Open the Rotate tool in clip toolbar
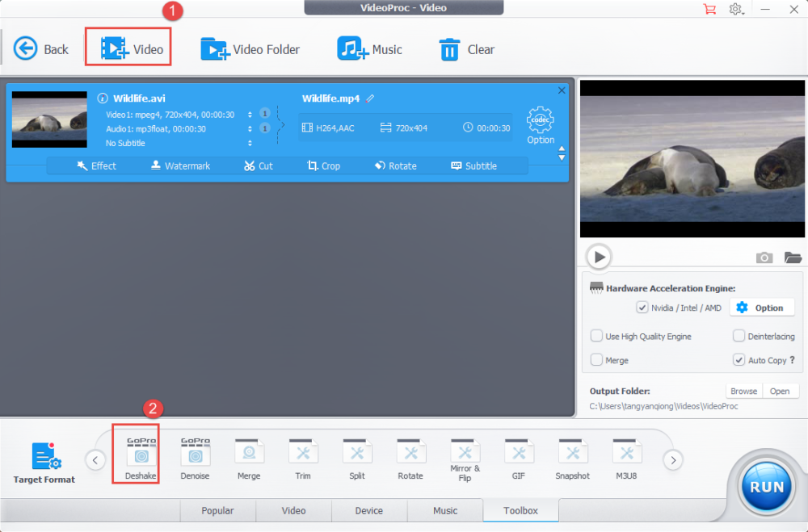Screen dimensions: 808x532 pos(396,165)
